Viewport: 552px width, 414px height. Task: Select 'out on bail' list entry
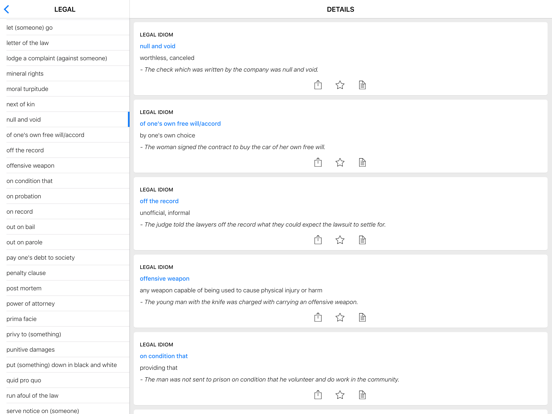(x=65, y=227)
